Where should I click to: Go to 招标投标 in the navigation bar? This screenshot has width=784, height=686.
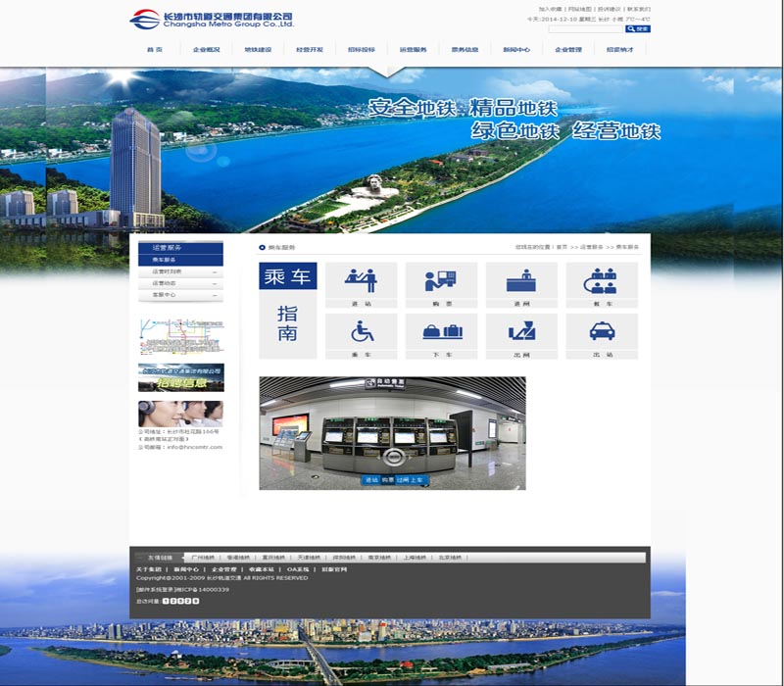click(x=362, y=49)
